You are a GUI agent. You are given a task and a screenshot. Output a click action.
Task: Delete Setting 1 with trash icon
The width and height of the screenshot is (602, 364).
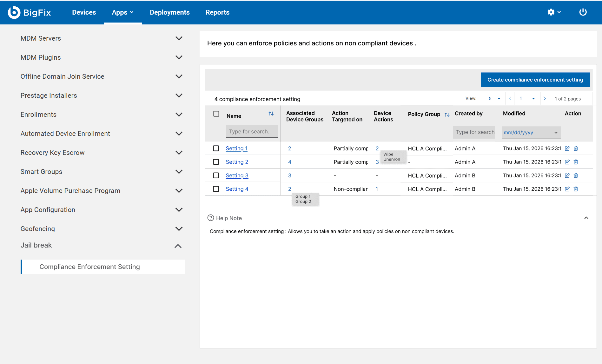coord(576,149)
